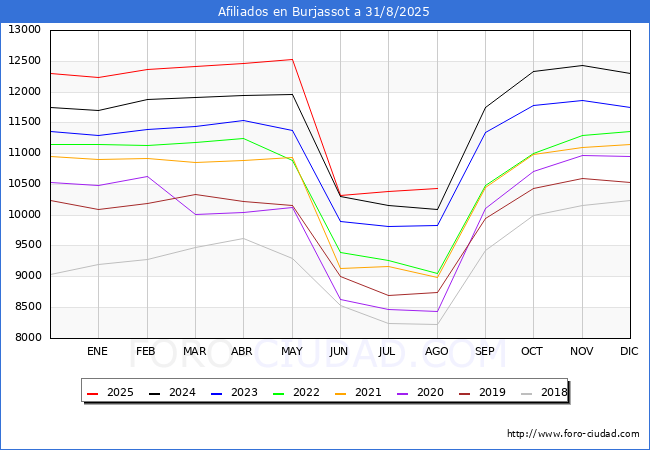
Task: Click the 2022 green legend swatch
Action: (279, 393)
